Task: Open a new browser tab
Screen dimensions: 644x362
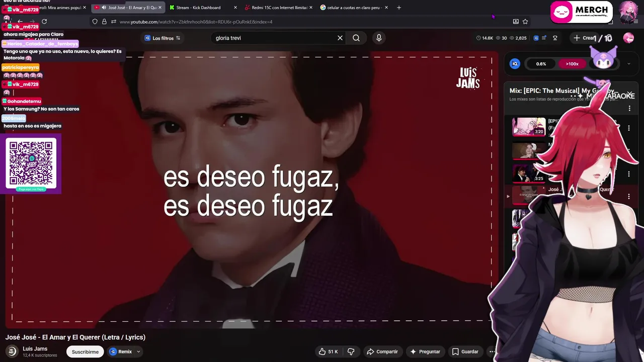Action: click(399, 8)
